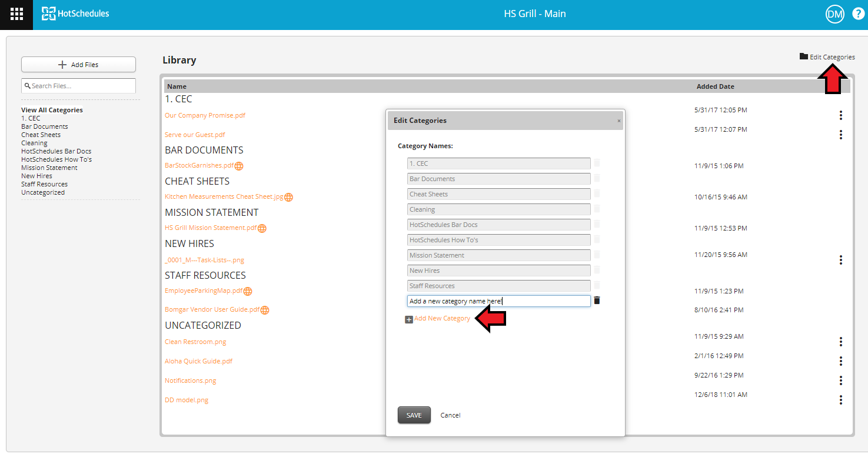Screen dimensions: 868x454
Task: Click globe icon next to Bomgar Vendor User Guide.pdf
Action: click(265, 310)
